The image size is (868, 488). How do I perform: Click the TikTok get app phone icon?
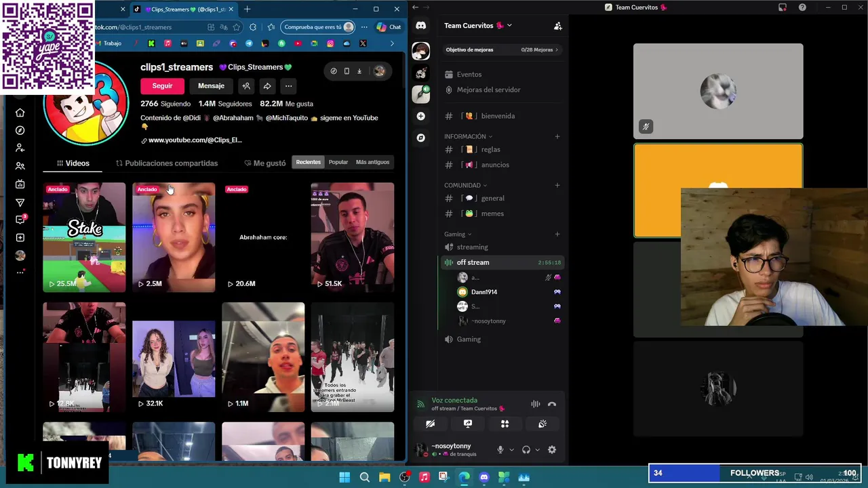pos(347,71)
